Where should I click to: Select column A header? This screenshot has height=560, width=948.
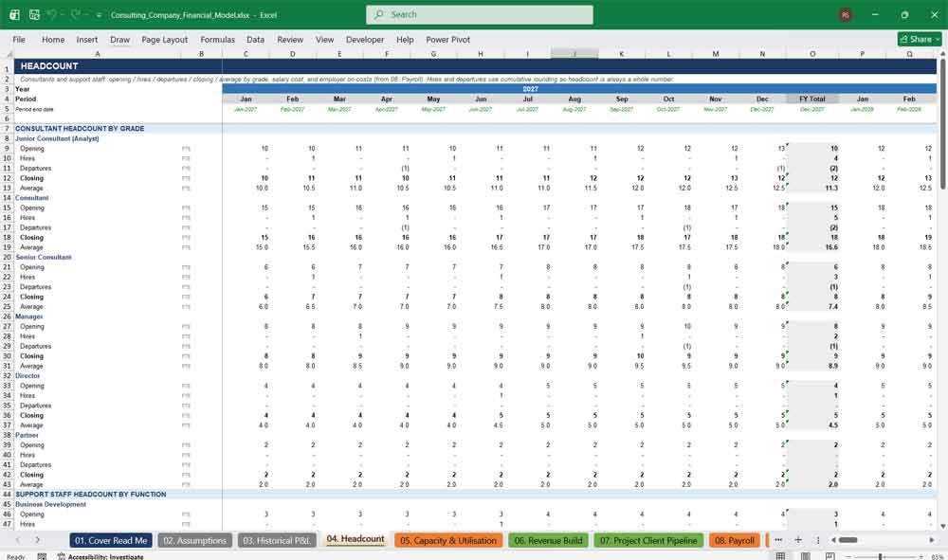pyautogui.click(x=98, y=54)
